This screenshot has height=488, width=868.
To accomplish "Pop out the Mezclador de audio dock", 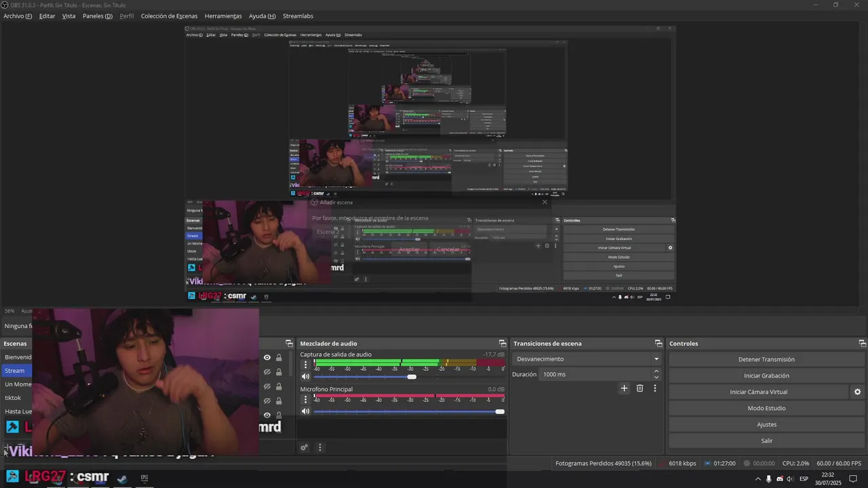I will point(502,344).
